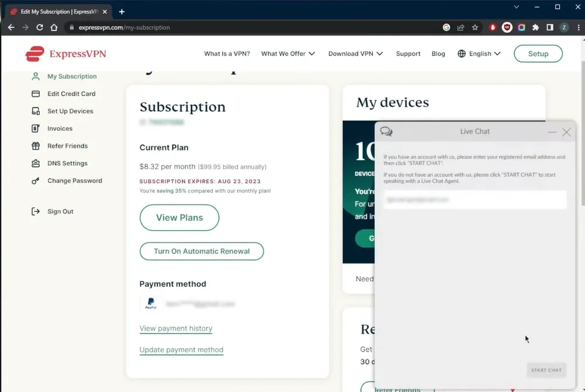
Task: Click the Invoices dollar icon
Action: click(36, 129)
